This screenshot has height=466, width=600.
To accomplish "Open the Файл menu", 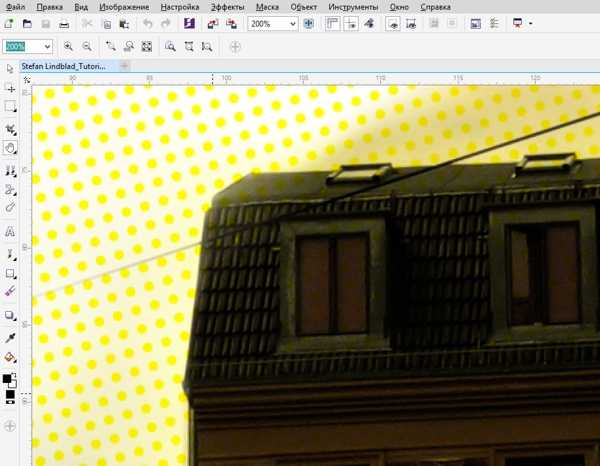I will pos(15,7).
